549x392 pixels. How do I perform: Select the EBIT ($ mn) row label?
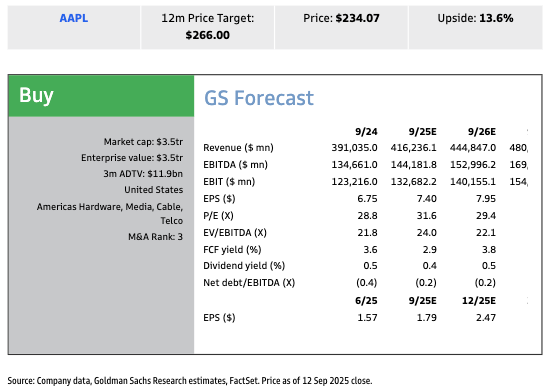[229, 182]
